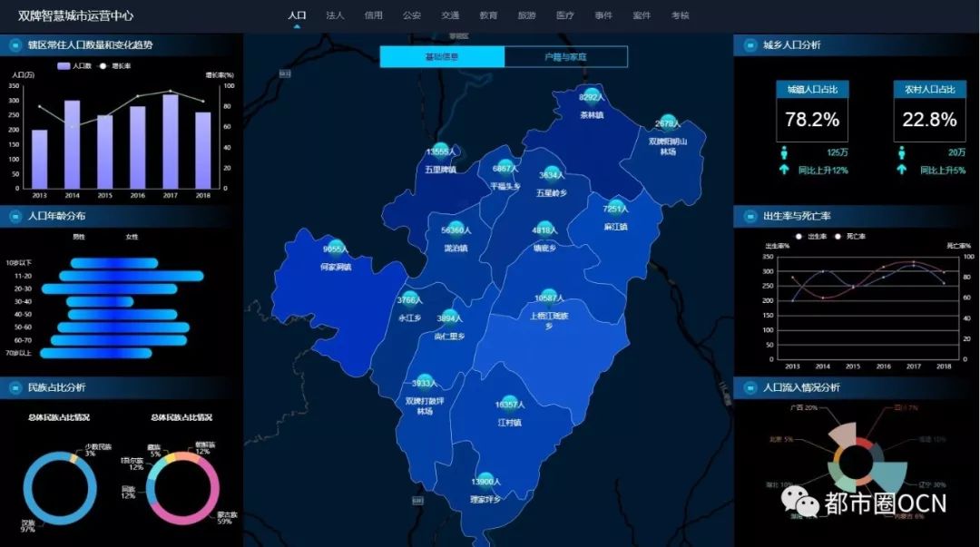
Task: Click the 何家洞镇 9055人 map marker
Action: coord(336,249)
